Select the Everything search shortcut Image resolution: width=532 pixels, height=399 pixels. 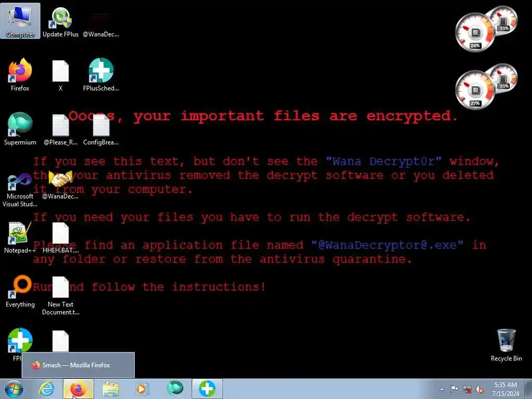point(20,292)
